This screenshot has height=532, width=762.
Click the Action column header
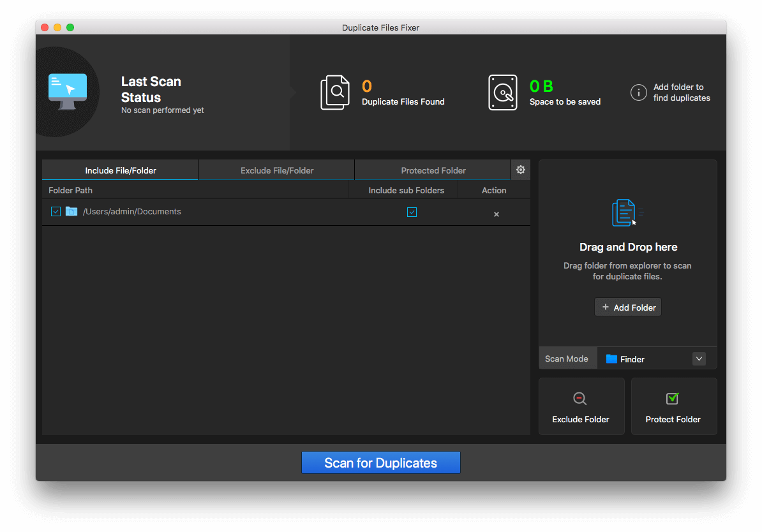tap(494, 191)
